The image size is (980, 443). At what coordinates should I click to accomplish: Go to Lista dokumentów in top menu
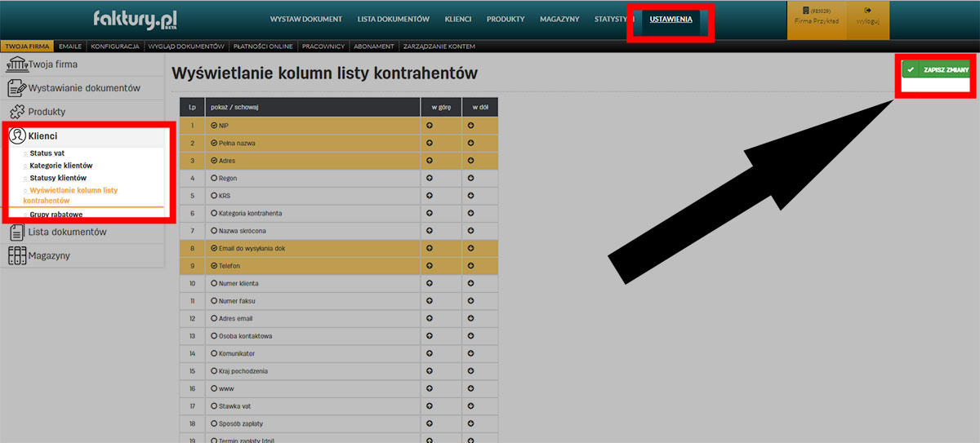point(394,19)
